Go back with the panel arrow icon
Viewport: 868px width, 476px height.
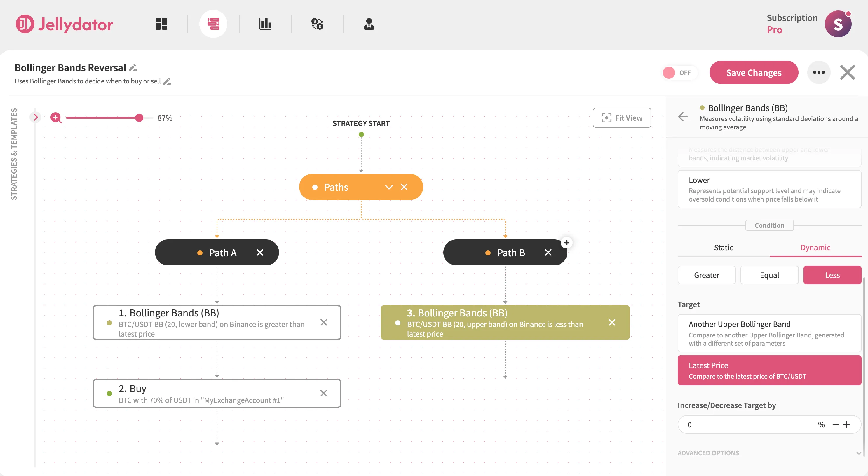point(683,117)
